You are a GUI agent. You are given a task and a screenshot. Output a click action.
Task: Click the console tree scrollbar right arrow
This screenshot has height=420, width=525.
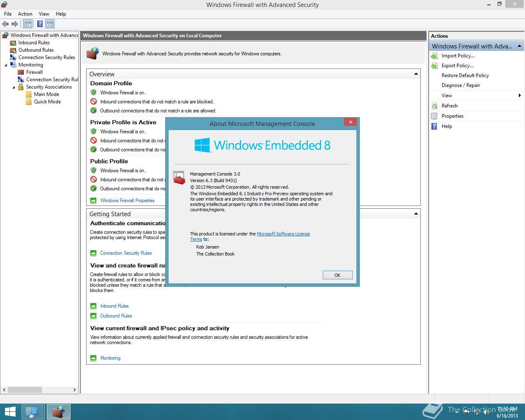75,390
